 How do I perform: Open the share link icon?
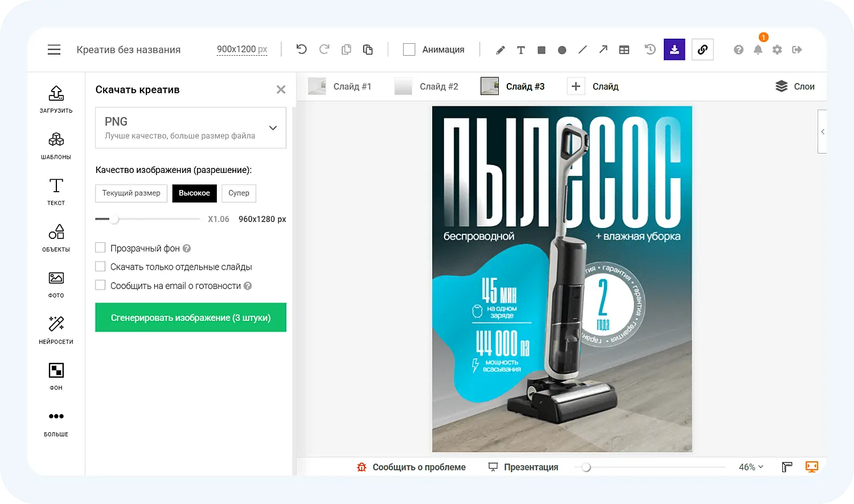[702, 49]
